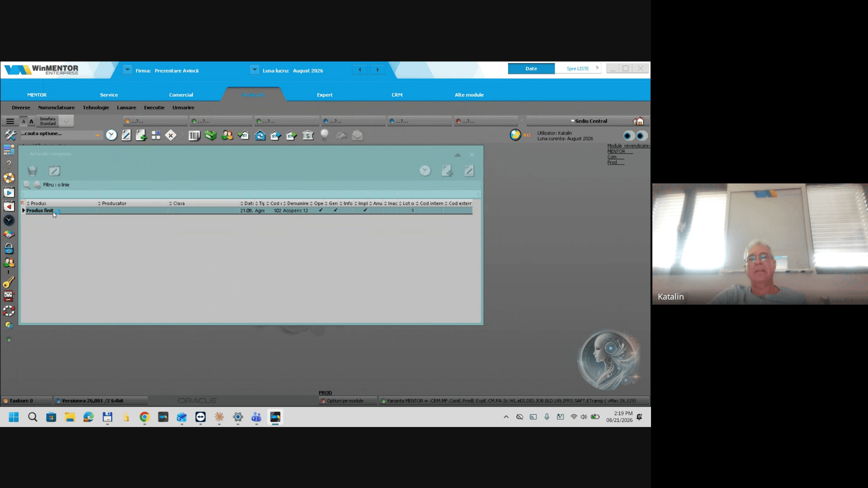Click the magnifier filter icon near Filtru
This screenshot has width=868, height=488.
27,185
